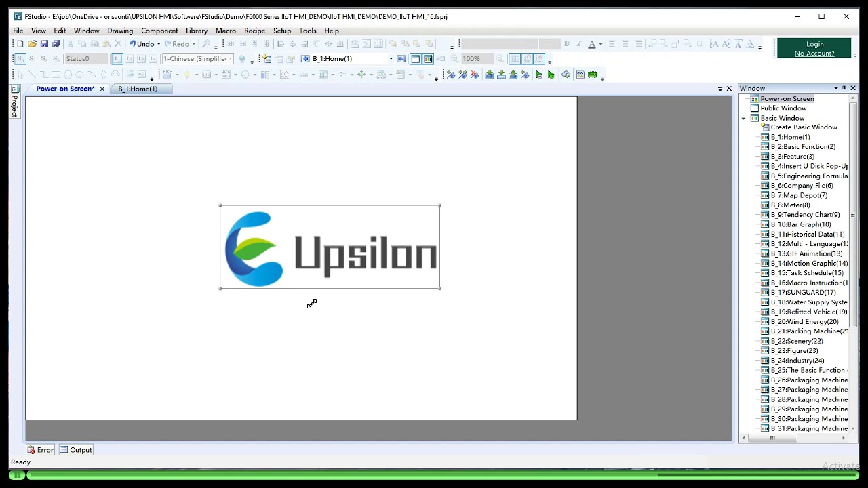Select B_13:GIF Animation(13) in the tree
Screen dimensions: 868x488
(x=806, y=253)
